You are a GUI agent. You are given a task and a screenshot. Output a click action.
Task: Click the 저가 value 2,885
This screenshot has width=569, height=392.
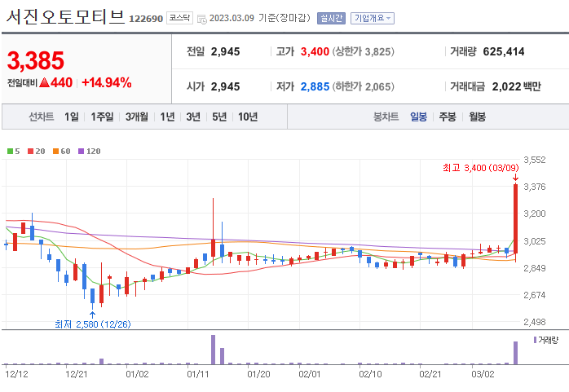[315, 86]
